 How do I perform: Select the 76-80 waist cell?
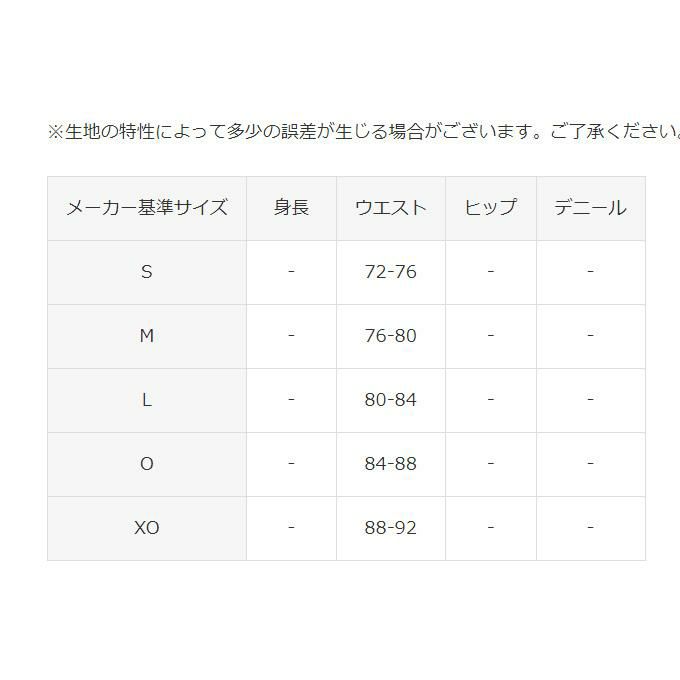point(390,336)
